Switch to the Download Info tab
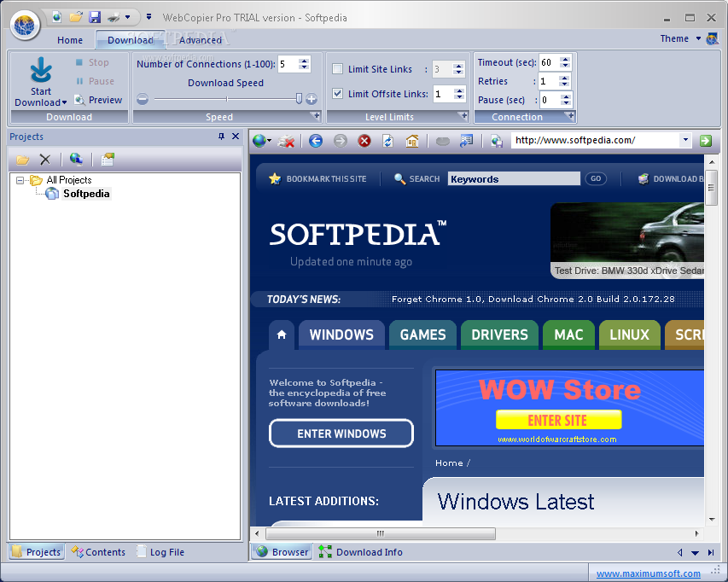The height and width of the screenshot is (582, 728). click(x=361, y=552)
